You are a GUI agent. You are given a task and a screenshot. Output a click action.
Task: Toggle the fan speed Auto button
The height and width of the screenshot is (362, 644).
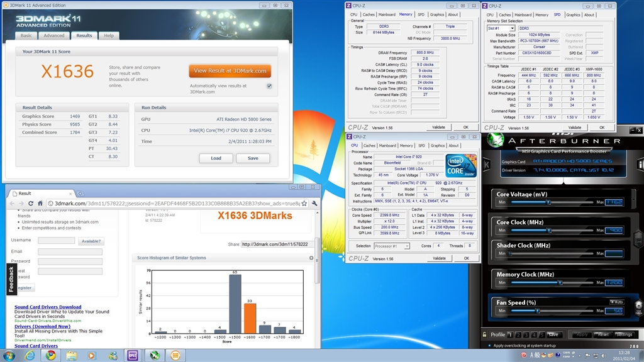616,302
